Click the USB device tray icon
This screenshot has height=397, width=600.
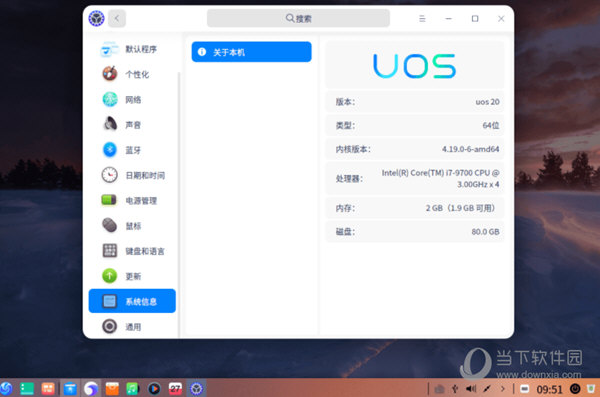[455, 389]
